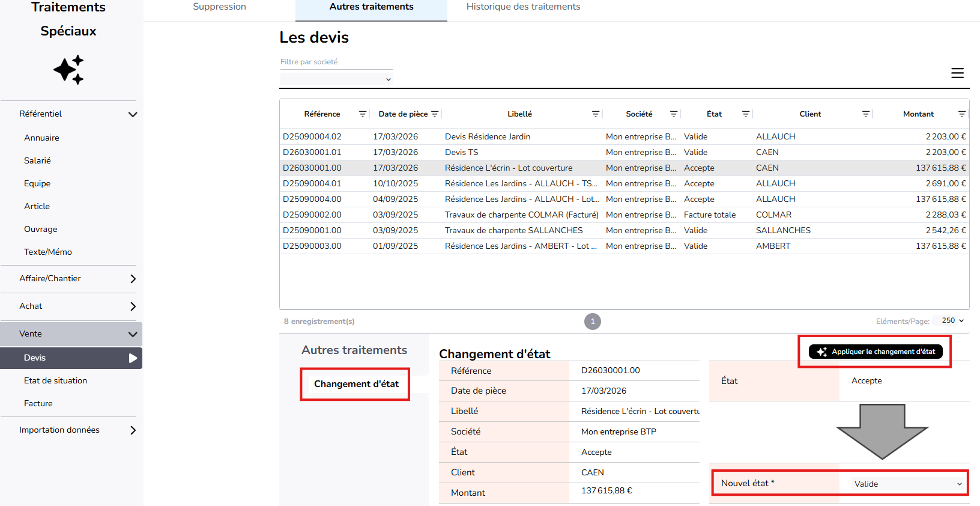Open the hamburger menu above the table
The image size is (980, 506).
[x=957, y=73]
